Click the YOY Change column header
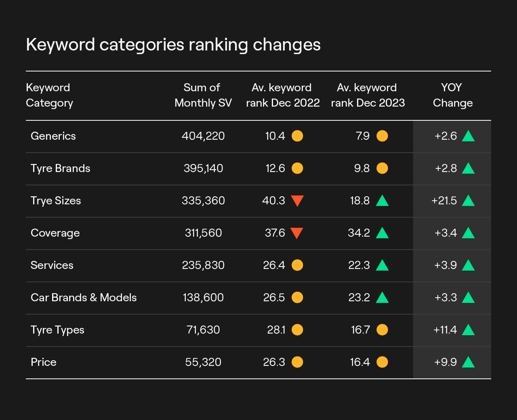The width and height of the screenshot is (517, 420). click(452, 95)
